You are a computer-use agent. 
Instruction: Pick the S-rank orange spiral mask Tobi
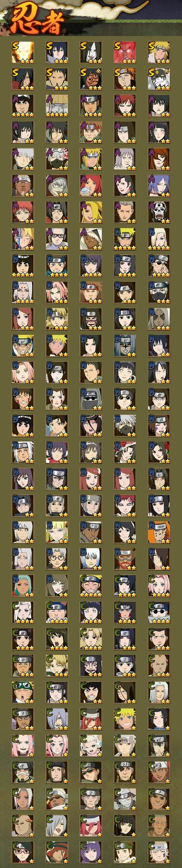coord(91,79)
